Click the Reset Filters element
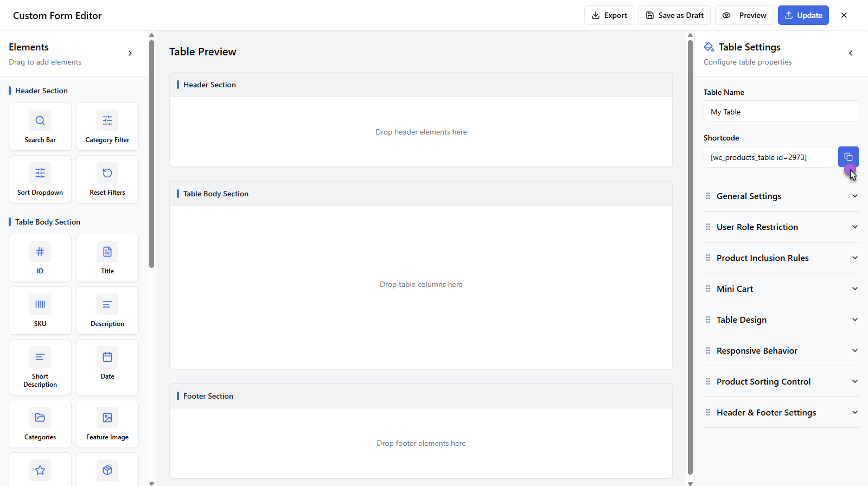This screenshot has width=868, height=486. (x=107, y=180)
